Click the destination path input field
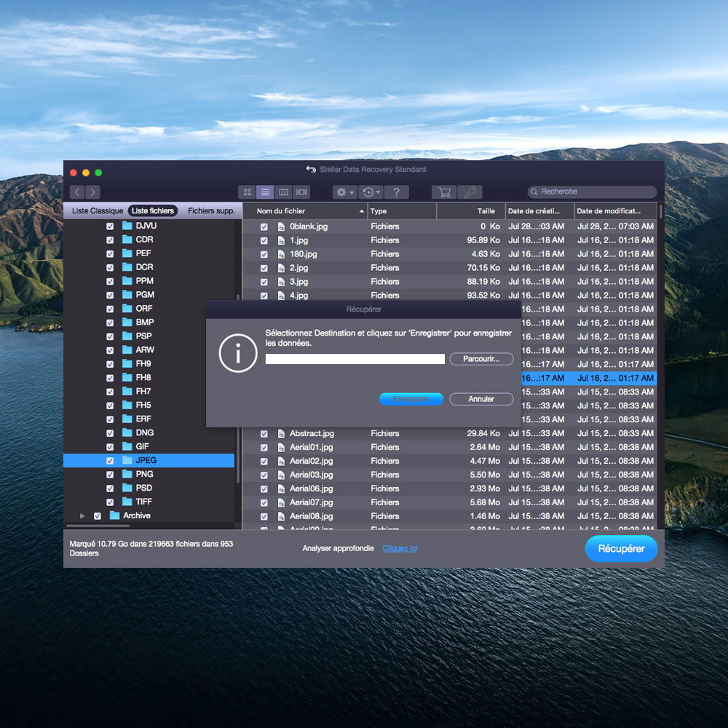The height and width of the screenshot is (728, 728). [355, 360]
